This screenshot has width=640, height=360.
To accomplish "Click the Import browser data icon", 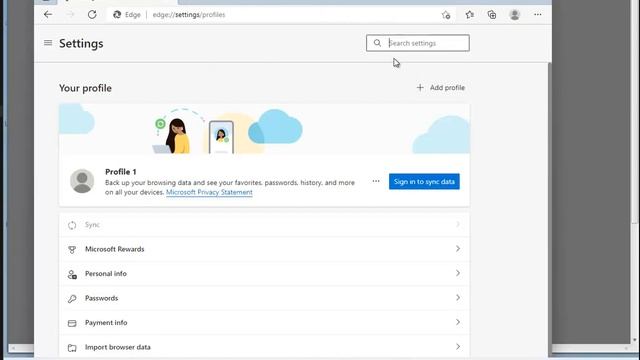I will (72, 348).
